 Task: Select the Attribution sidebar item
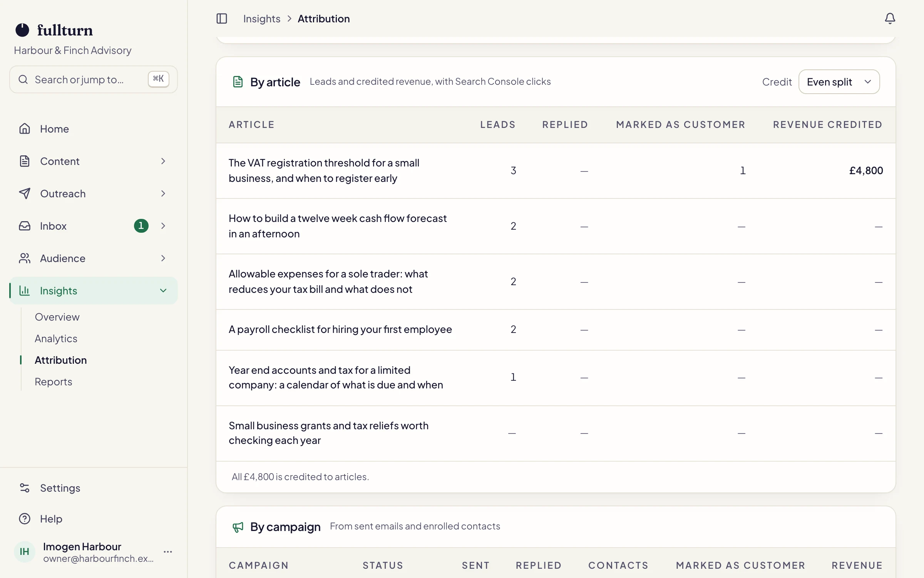tap(61, 360)
